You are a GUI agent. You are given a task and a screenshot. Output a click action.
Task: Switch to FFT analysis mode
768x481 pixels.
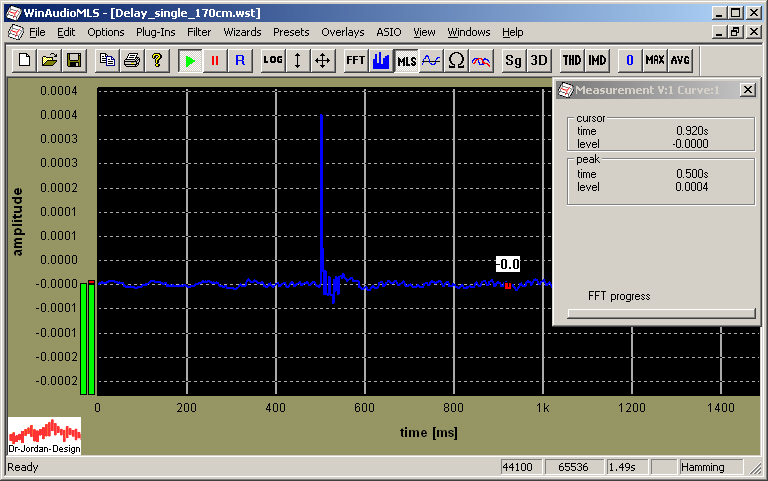(x=355, y=60)
